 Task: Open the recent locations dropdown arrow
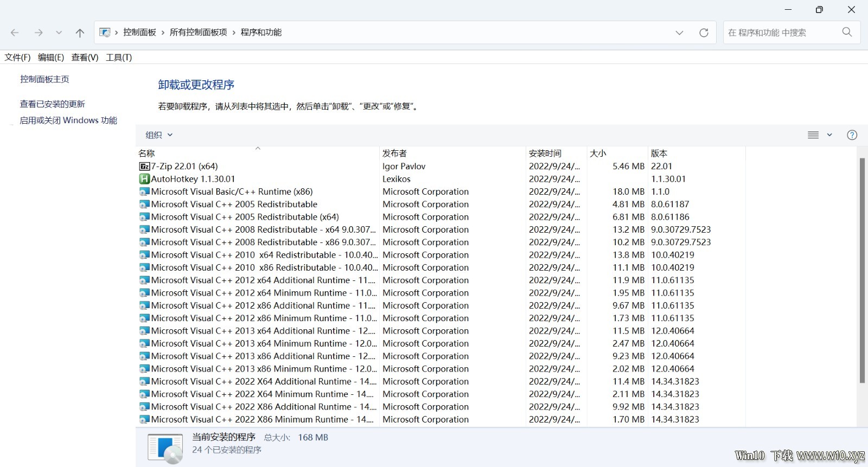tap(59, 33)
